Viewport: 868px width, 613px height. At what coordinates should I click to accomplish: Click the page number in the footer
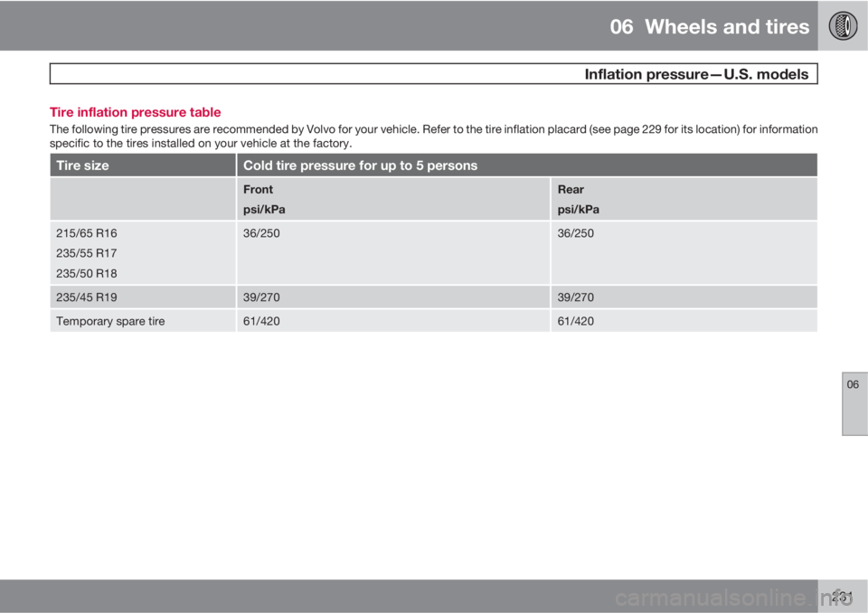pyautogui.click(x=842, y=597)
